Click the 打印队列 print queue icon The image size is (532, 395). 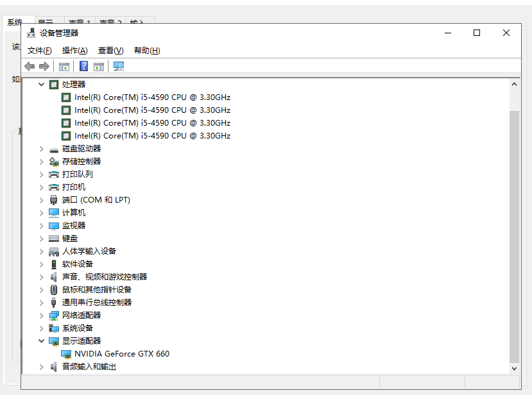(x=54, y=174)
